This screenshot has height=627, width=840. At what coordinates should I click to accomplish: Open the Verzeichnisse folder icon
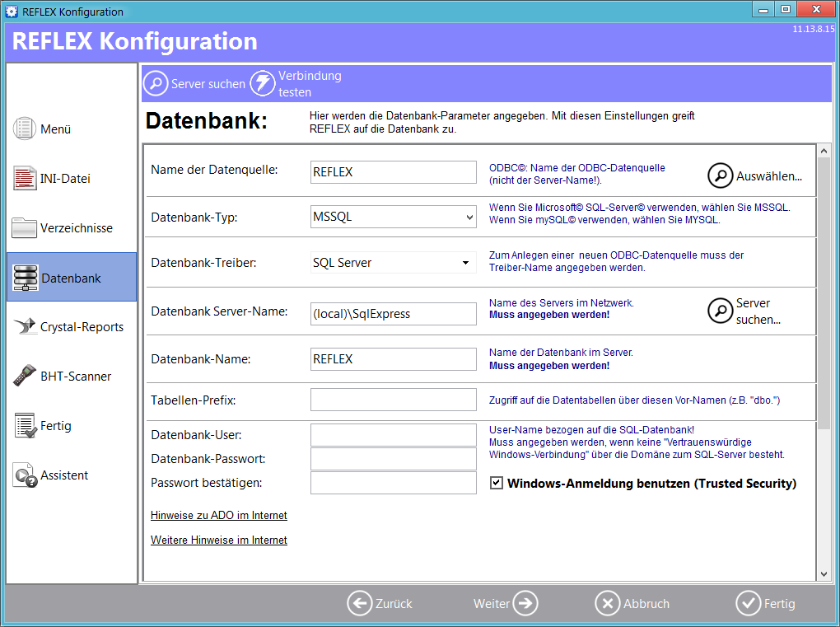[x=25, y=227]
